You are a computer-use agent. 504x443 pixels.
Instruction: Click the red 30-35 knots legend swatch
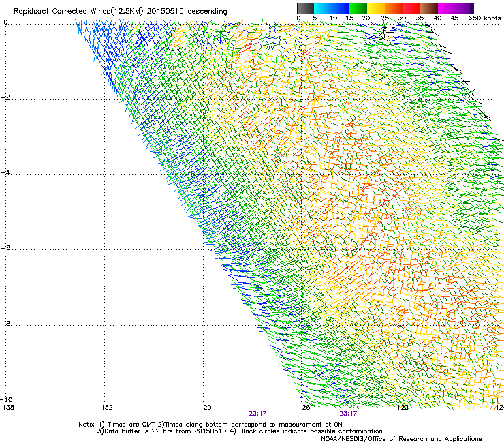pyautogui.click(x=411, y=8)
